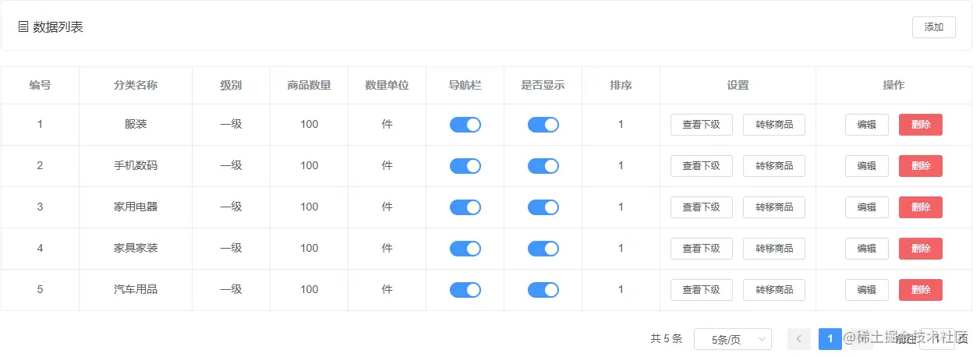Toggle 是否显示 switch for 手机数码

pyautogui.click(x=543, y=166)
